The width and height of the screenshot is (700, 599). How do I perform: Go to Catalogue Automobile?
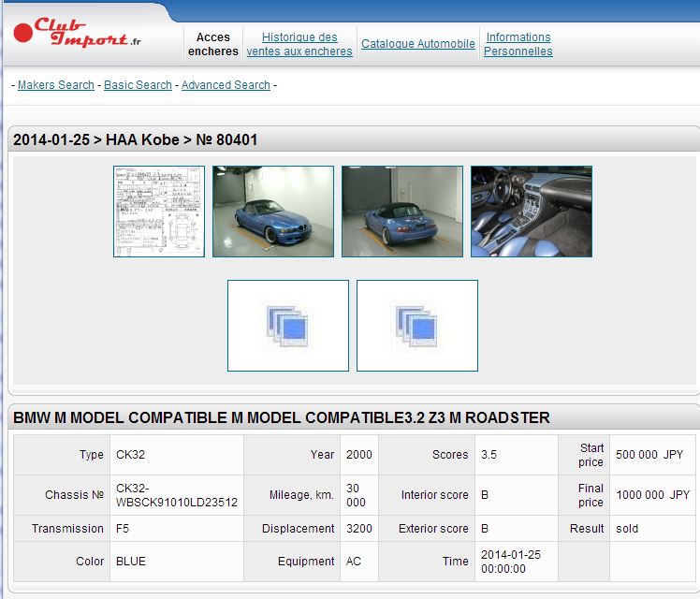point(418,44)
